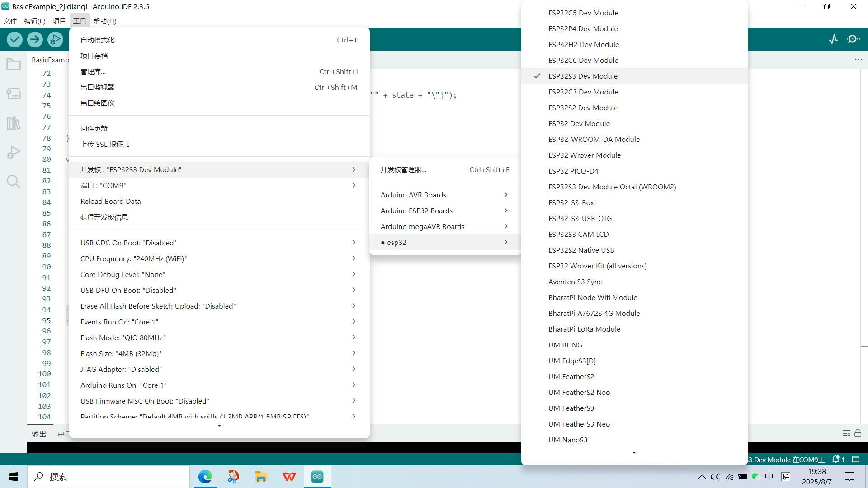Toggle the output scroll lock icon
The image size is (868, 488).
858,433
